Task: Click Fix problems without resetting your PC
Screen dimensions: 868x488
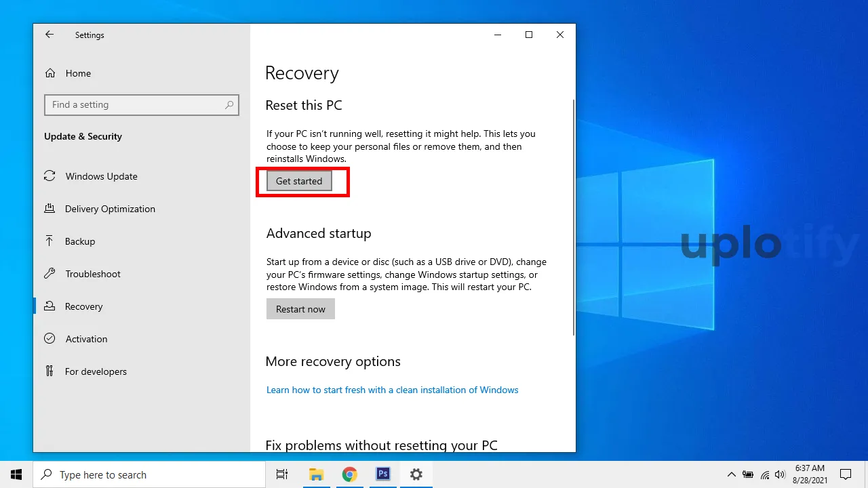Action: pyautogui.click(x=381, y=445)
